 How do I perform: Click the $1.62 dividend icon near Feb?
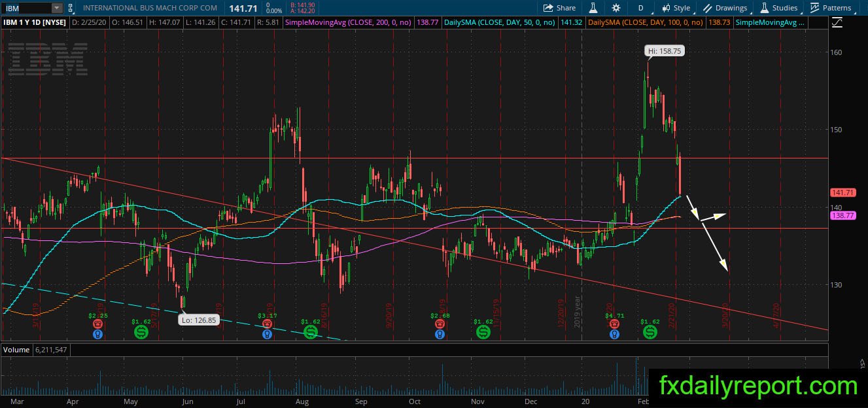click(x=650, y=333)
